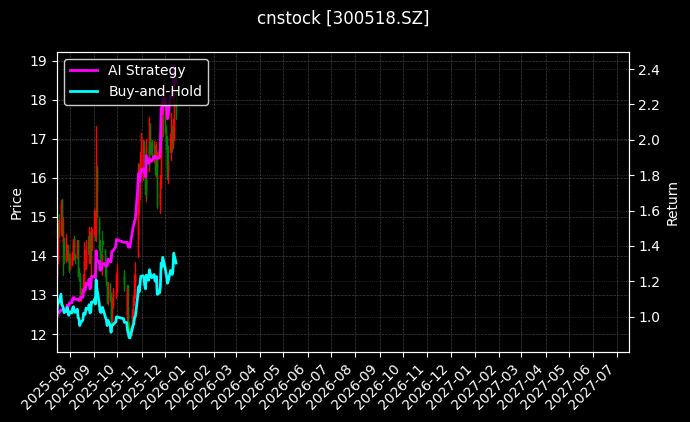Click the price tick value 18
Image resolution: width=690 pixels, height=422 pixels.
click(x=38, y=100)
